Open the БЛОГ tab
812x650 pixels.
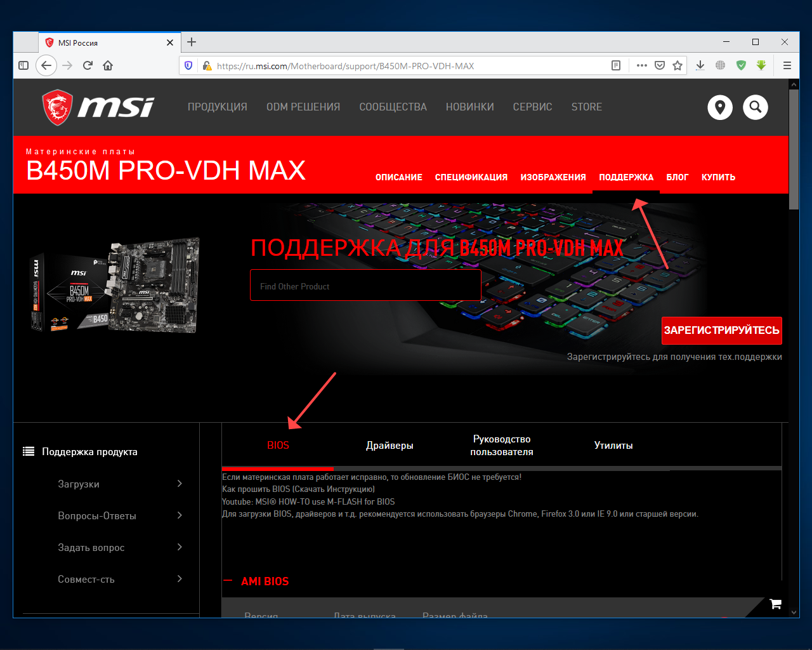coord(678,177)
